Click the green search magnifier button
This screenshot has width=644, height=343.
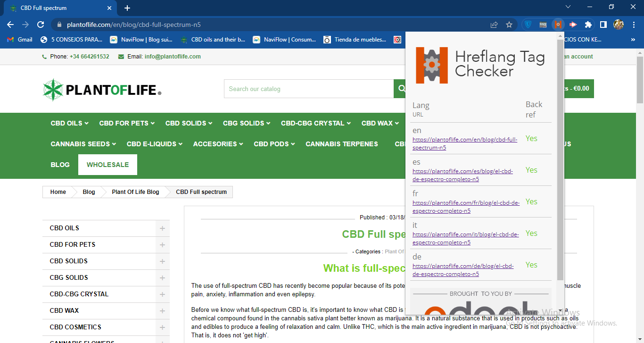tap(401, 89)
